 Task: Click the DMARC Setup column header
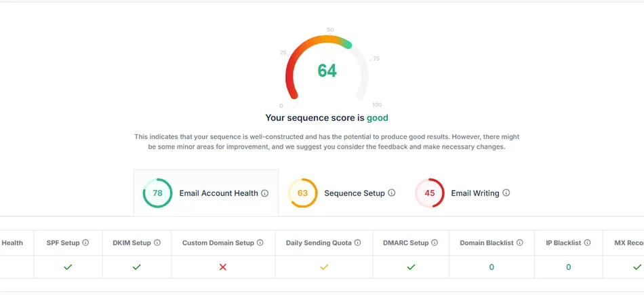coord(411,243)
